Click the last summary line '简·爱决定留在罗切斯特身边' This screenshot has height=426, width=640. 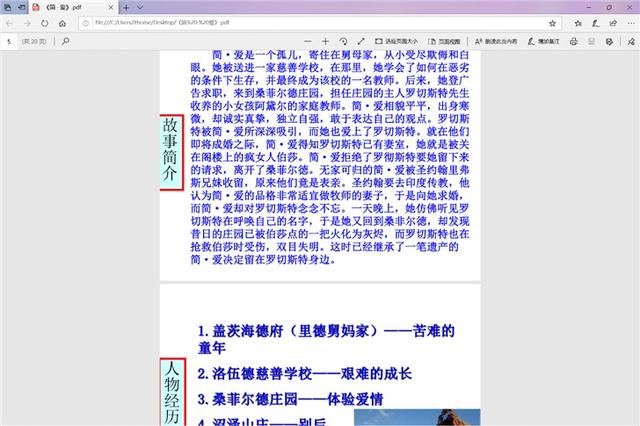pos(263,260)
